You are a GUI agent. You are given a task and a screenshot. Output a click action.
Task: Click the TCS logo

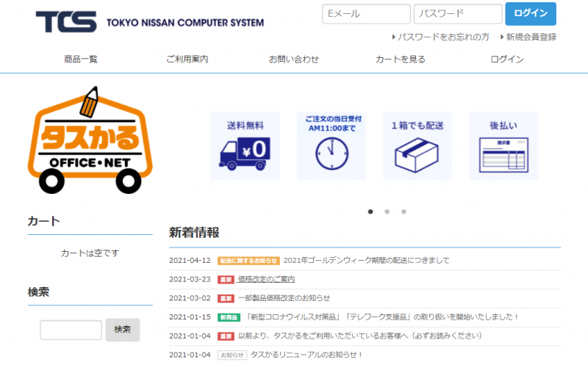pos(66,22)
